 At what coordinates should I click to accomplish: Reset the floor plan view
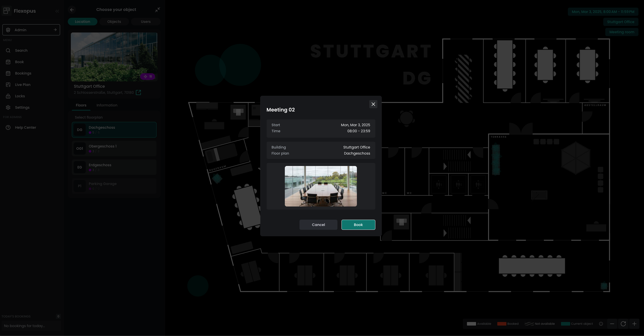623,324
